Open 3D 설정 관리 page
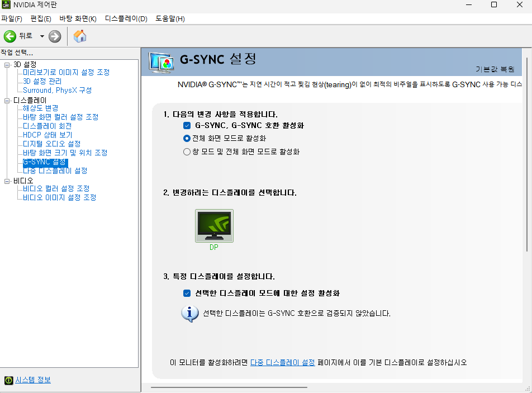532x393 pixels. pyautogui.click(x=42, y=81)
